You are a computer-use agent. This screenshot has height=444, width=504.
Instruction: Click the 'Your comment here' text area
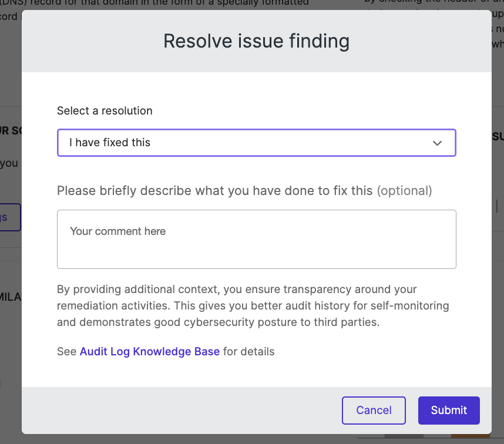(257, 240)
